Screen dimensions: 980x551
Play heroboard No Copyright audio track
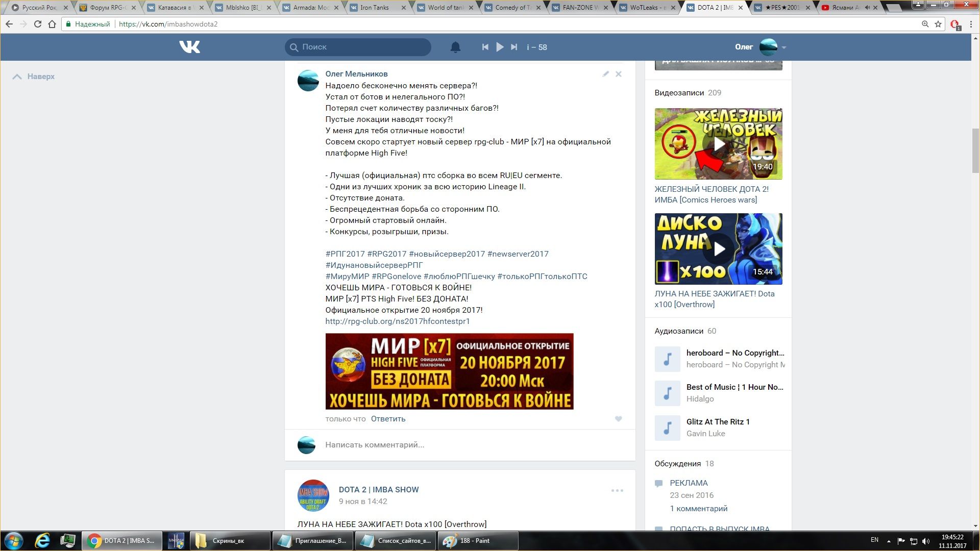coord(667,359)
